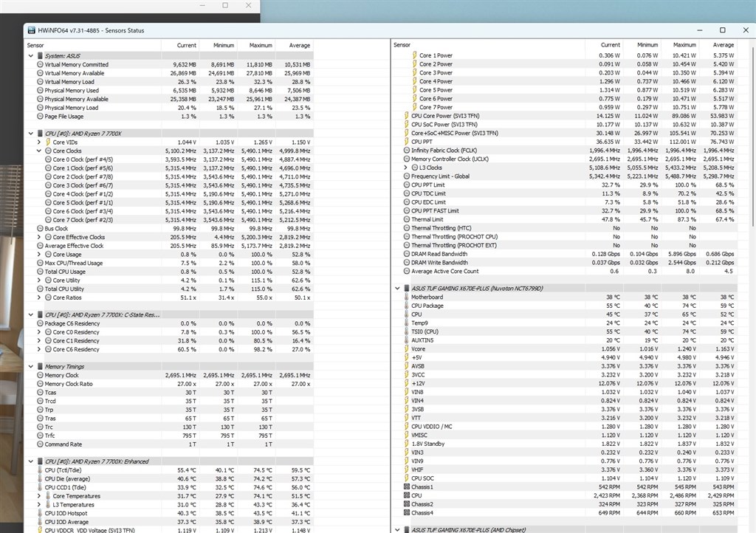Click the CPU SOC voltage icon
Image resolution: width=756 pixels, height=533 pixels.
pyautogui.click(x=407, y=478)
